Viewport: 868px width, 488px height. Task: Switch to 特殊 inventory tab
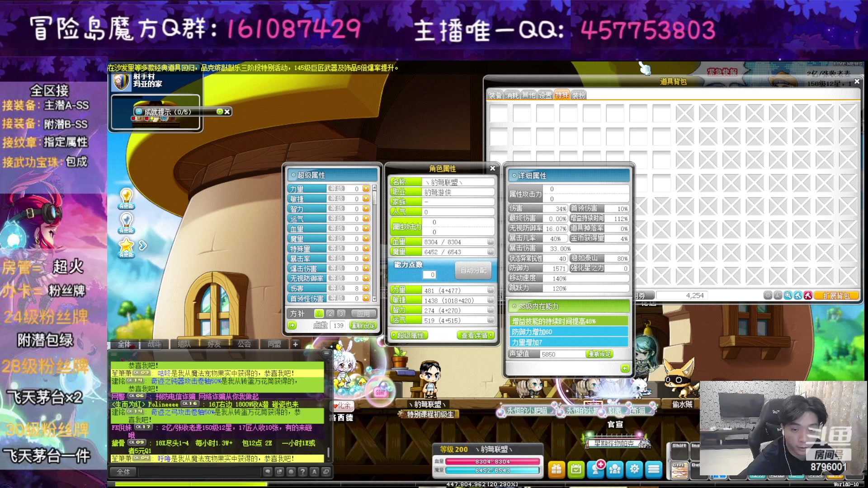(x=562, y=95)
